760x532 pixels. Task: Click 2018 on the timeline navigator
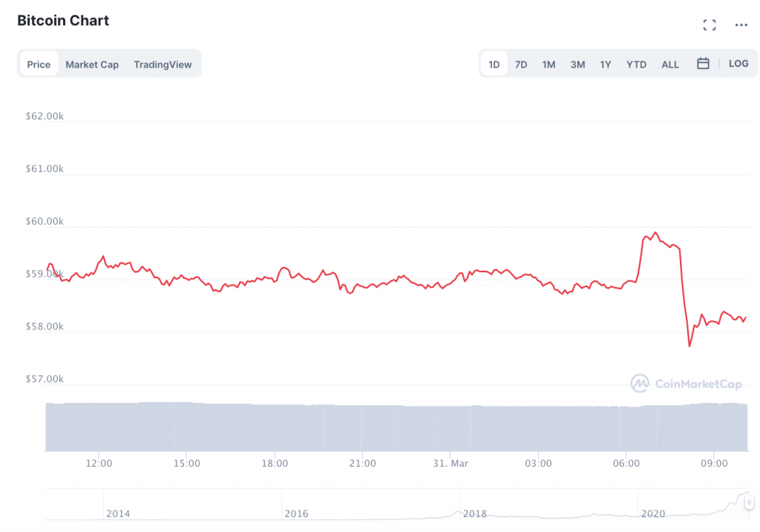click(474, 513)
